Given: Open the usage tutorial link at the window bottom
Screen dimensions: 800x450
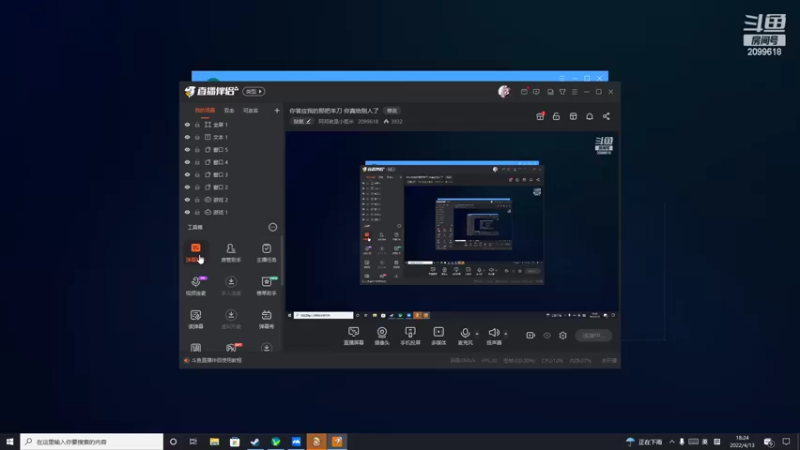Looking at the screenshot, I should point(216,360).
